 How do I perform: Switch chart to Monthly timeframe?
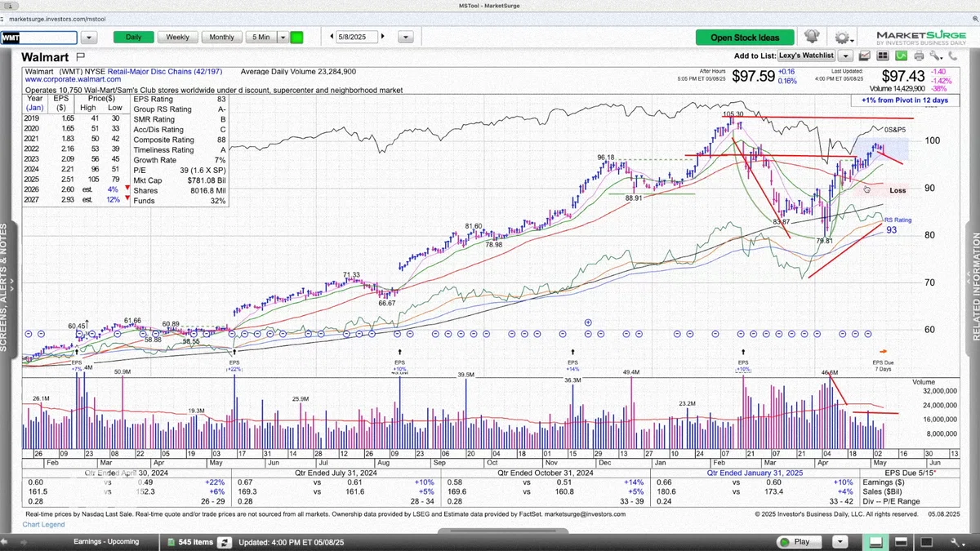point(221,37)
